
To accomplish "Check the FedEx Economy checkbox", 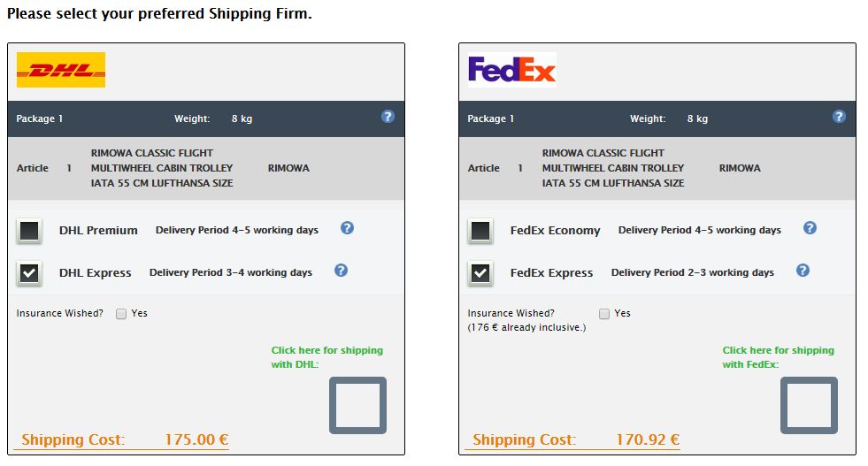I will (x=480, y=231).
